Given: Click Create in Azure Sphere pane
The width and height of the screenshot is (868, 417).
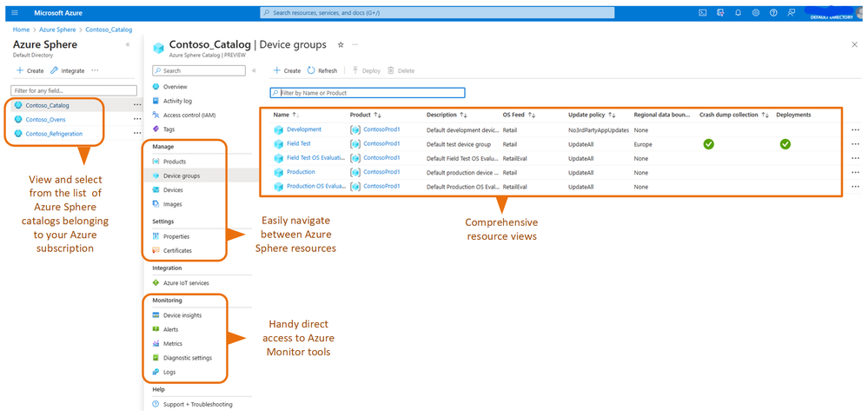Looking at the screenshot, I should [x=30, y=71].
